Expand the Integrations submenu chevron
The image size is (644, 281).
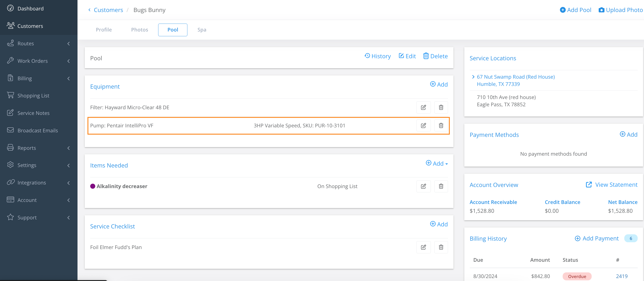[68, 183]
